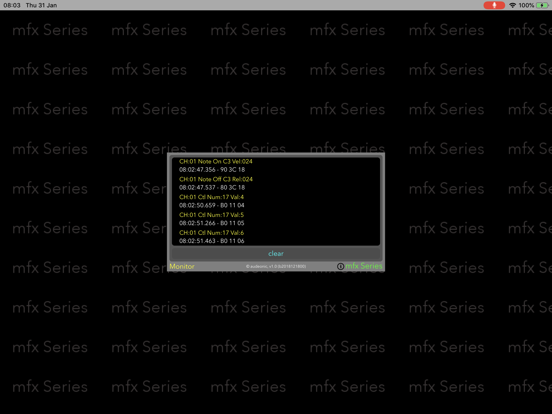Select the 'CH:01 Ctl Num:17 Val:4' line
The height and width of the screenshot is (414, 552).
click(211, 197)
